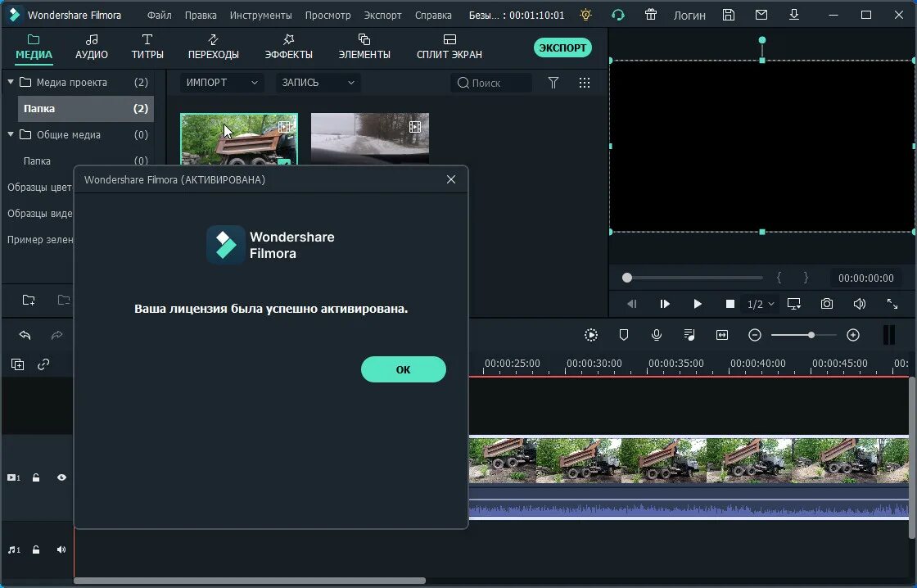The width and height of the screenshot is (917, 588).
Task: Collapse the Медиа проекта tree node
Action: [x=11, y=83]
